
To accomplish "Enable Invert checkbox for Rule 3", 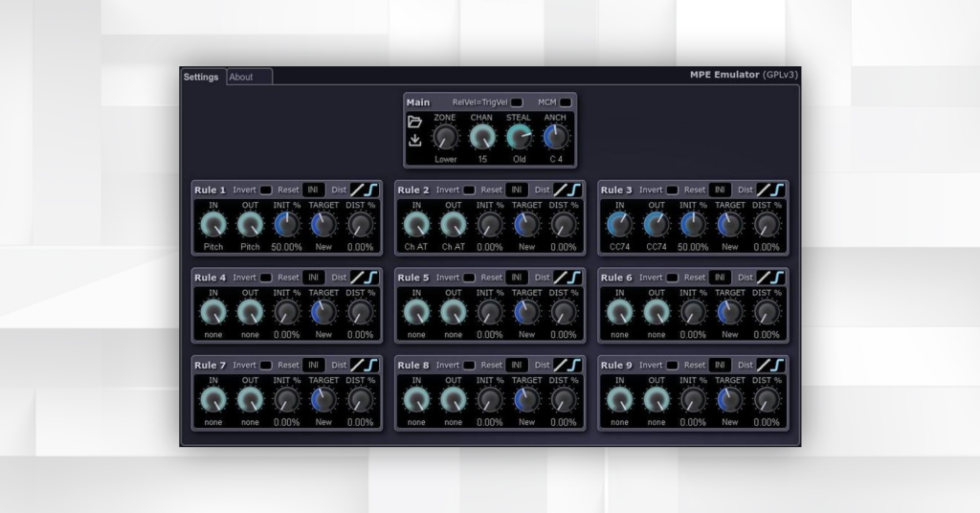I will [672, 190].
